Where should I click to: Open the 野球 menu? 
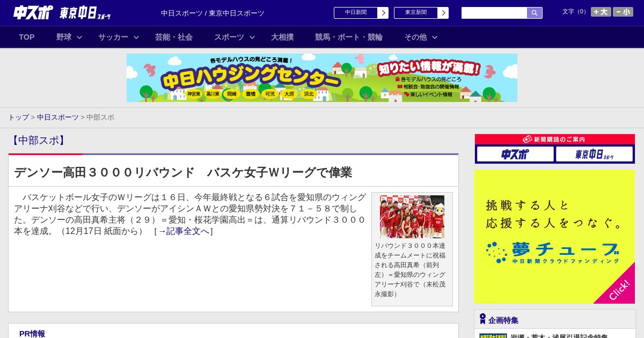(64, 37)
